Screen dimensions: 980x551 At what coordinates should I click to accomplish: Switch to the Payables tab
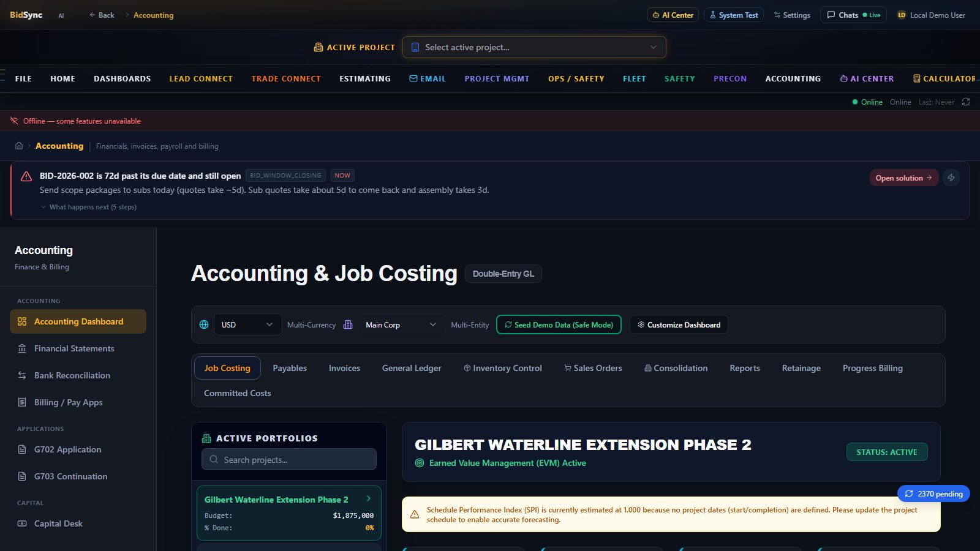tap(290, 368)
